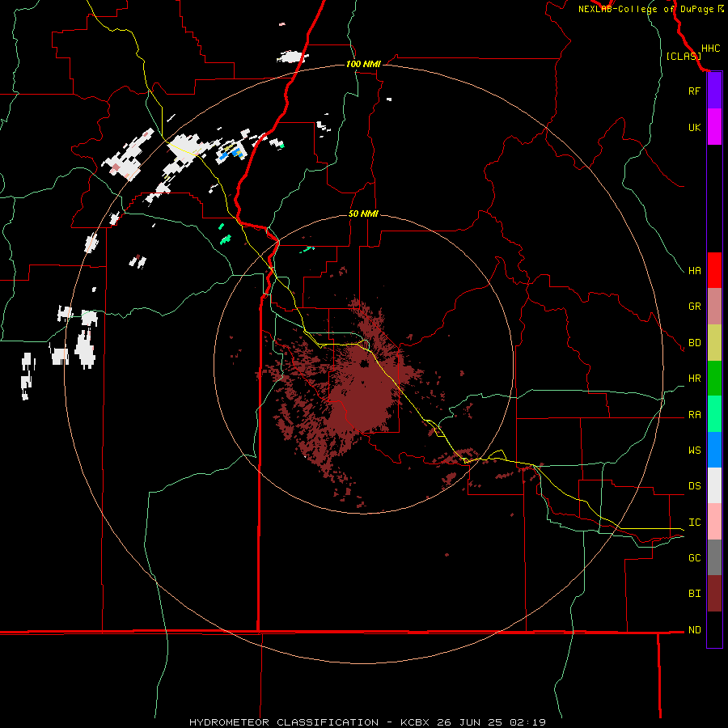This screenshot has width=728, height=728.
Task: Pick the dusty pink GR legend swatch
Action: click(714, 307)
